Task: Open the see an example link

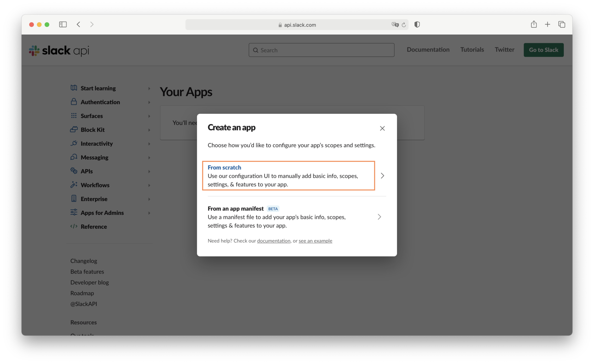Action: click(x=315, y=241)
